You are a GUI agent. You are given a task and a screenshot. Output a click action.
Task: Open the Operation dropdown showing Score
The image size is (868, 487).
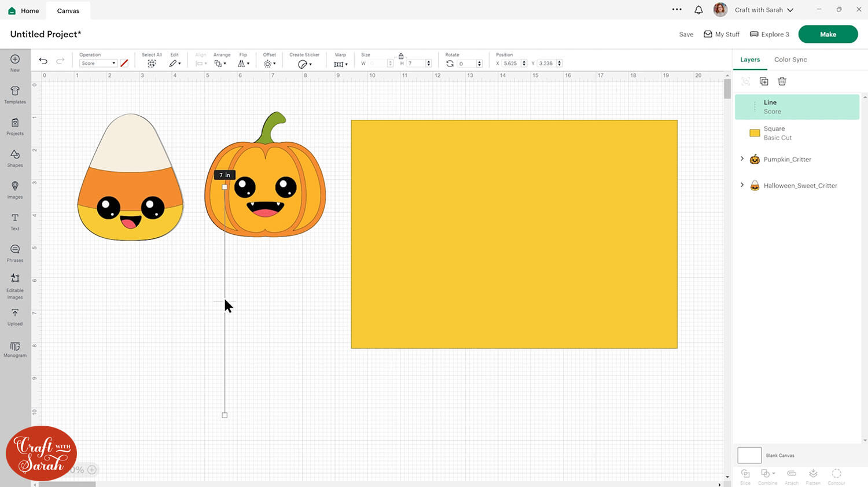click(x=98, y=64)
